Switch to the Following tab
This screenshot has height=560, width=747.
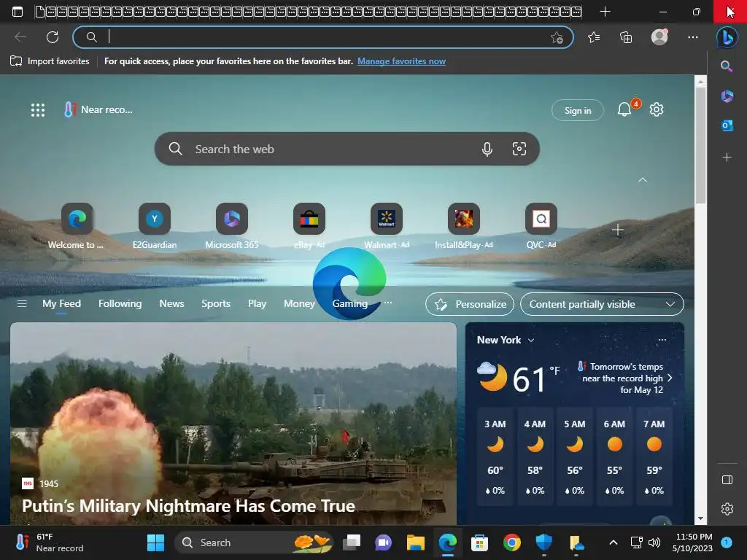coord(120,304)
